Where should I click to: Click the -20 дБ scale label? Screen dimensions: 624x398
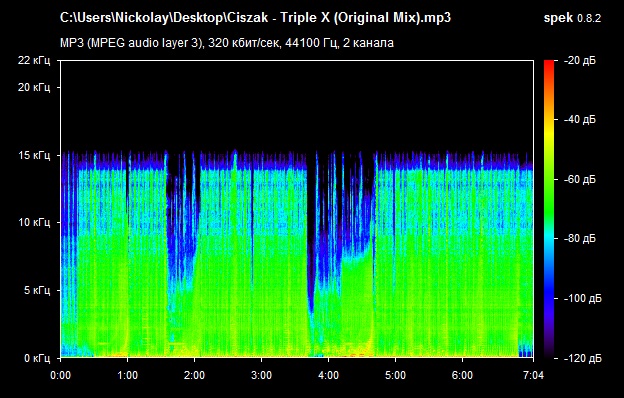click(x=580, y=61)
